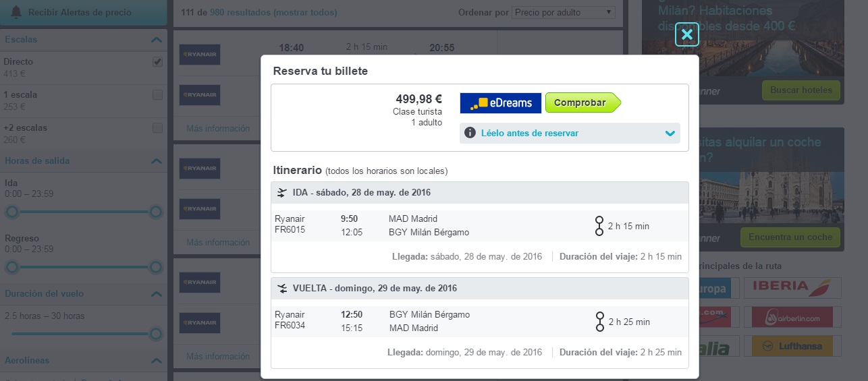Close the booking popup with the X icon

click(686, 34)
